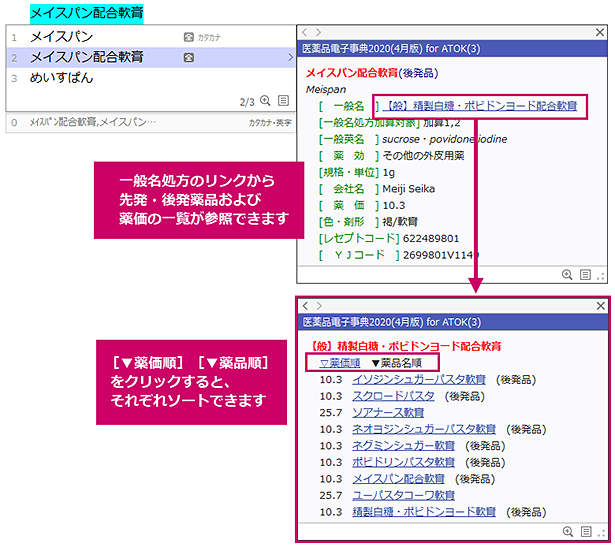Click magnifier zoom icon in candidate list

point(266,101)
